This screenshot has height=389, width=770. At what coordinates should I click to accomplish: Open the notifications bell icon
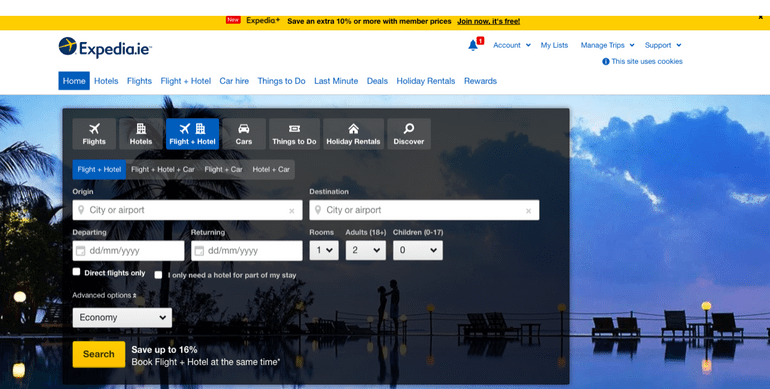tap(472, 45)
